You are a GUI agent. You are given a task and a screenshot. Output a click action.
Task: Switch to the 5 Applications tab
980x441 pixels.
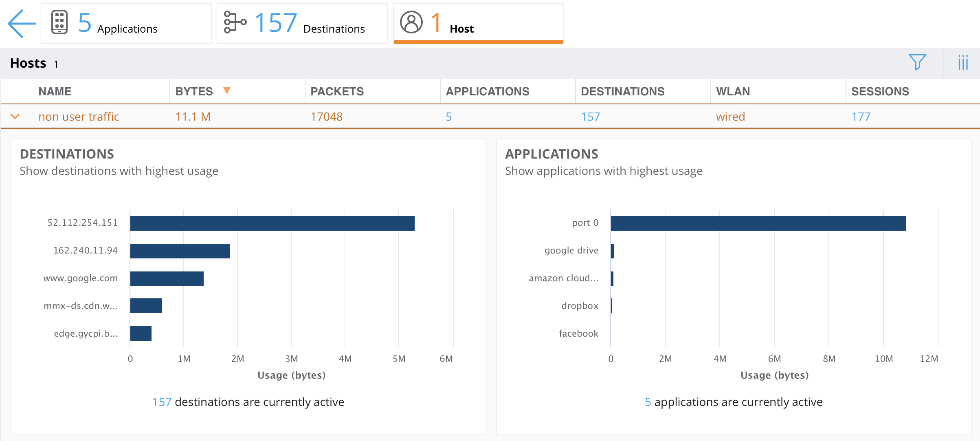point(126,24)
